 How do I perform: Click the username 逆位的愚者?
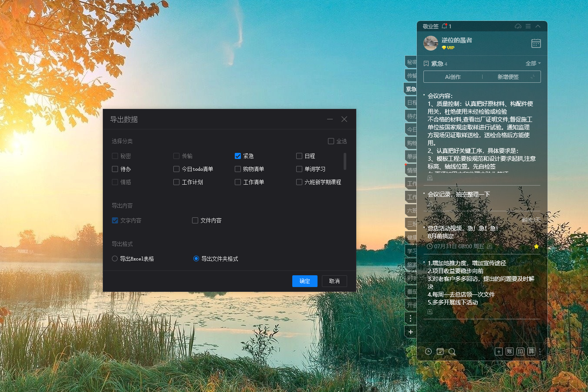click(456, 40)
